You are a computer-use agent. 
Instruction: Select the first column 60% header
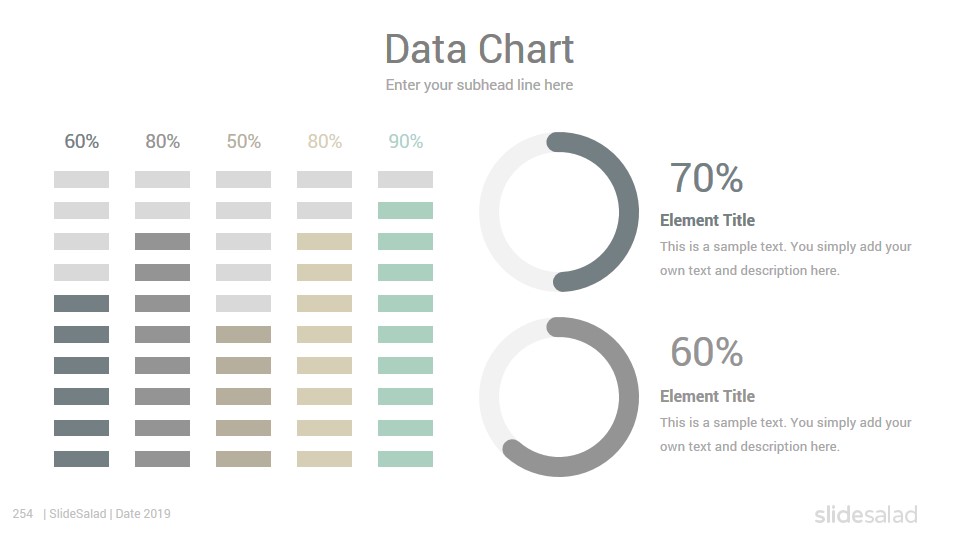tap(81, 141)
